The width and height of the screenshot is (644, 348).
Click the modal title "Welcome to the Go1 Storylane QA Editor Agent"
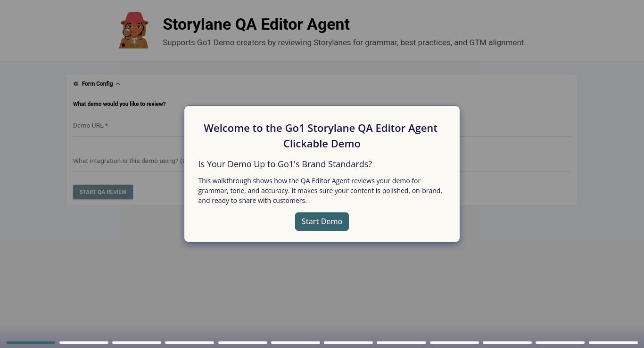click(x=321, y=136)
